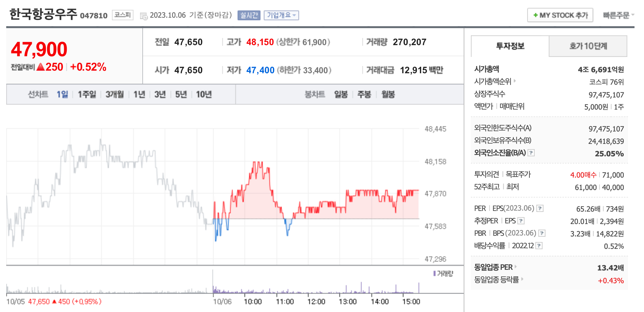Screen dimensions: 644x312
Task: Select the 1주일 line chart period
Action: click(x=87, y=95)
